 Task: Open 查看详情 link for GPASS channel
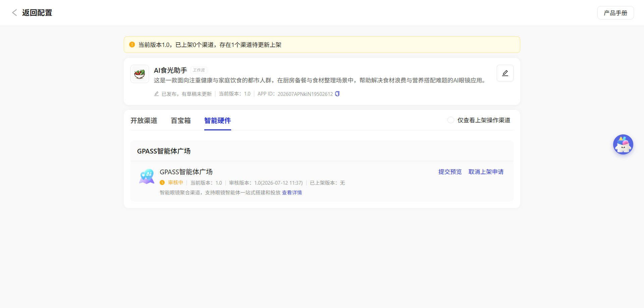pos(292,192)
